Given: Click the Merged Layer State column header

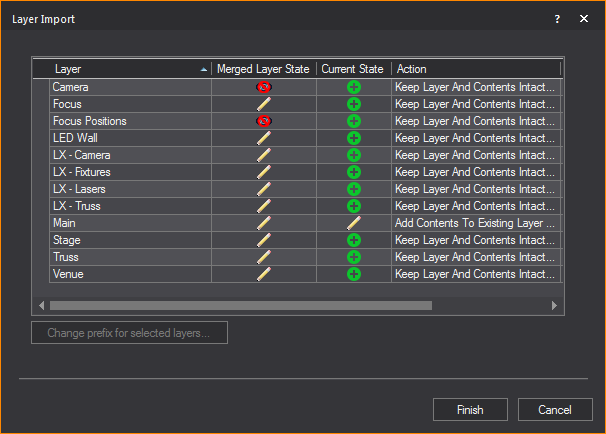Looking at the screenshot, I should pyautogui.click(x=264, y=69).
